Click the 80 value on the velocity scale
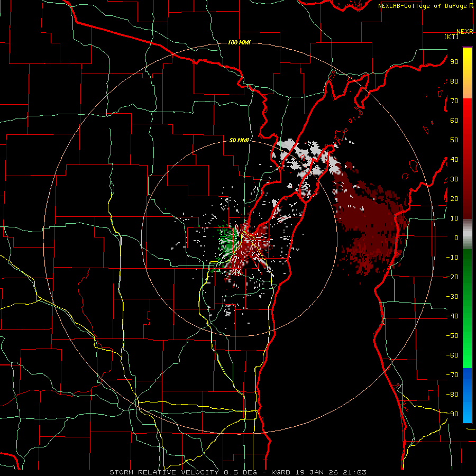 (454, 81)
